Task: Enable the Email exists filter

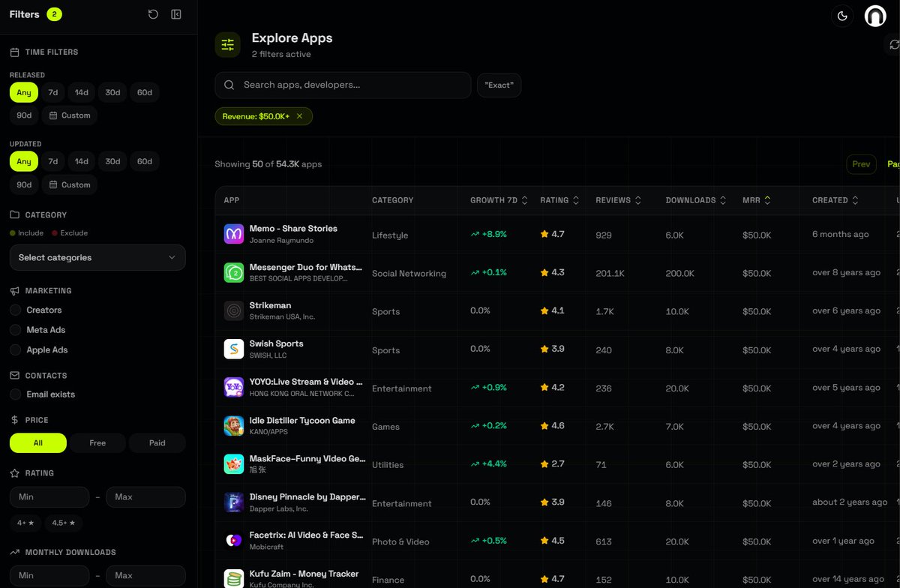Action: 15,394
